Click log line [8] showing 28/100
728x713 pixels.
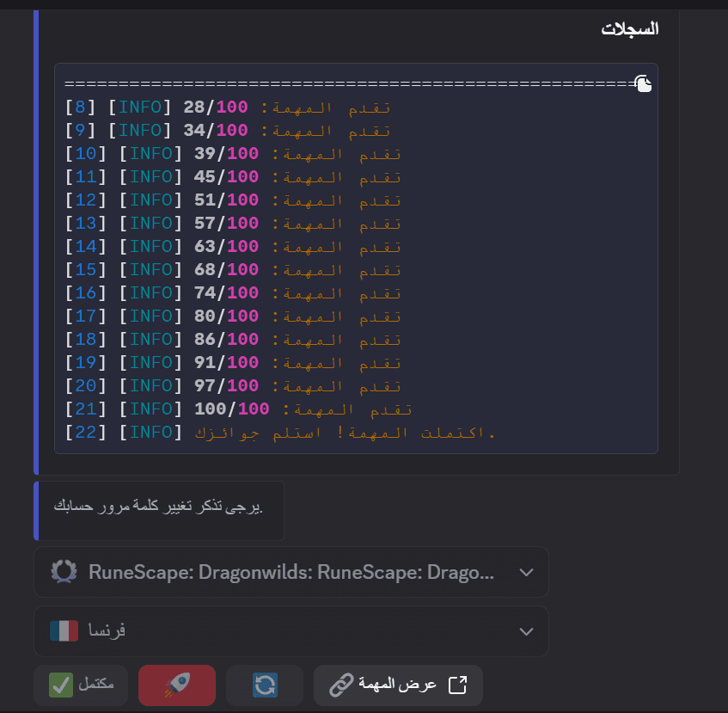tap(228, 108)
